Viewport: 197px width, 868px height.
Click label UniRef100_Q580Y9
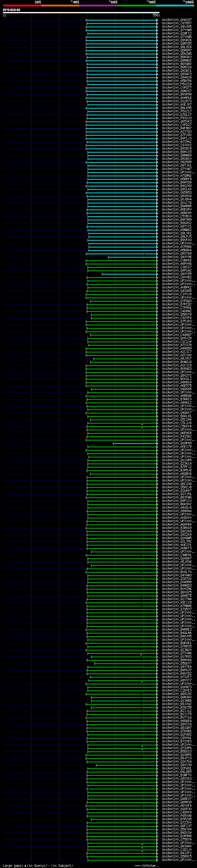pyautogui.click(x=177, y=315)
